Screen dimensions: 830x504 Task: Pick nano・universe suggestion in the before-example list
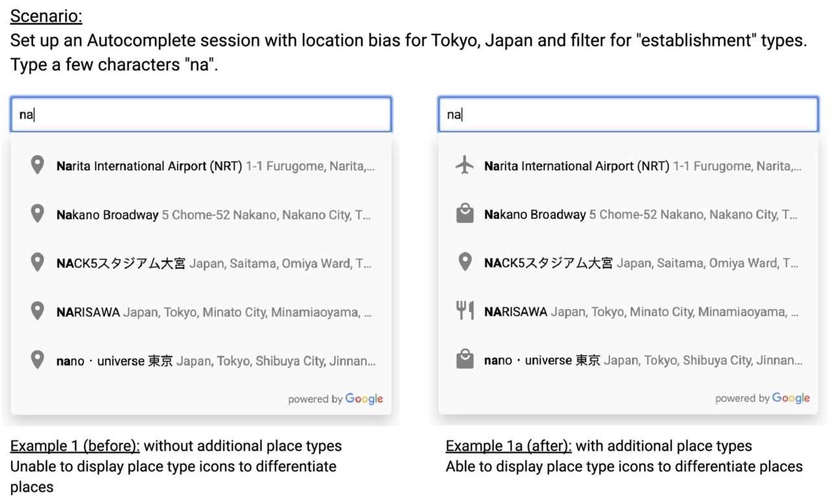(214, 361)
